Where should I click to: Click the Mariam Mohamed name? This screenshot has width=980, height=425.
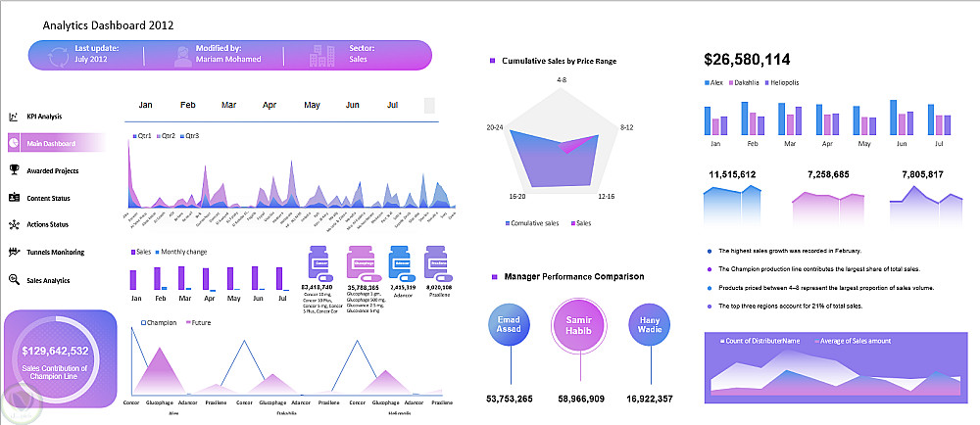click(228, 60)
